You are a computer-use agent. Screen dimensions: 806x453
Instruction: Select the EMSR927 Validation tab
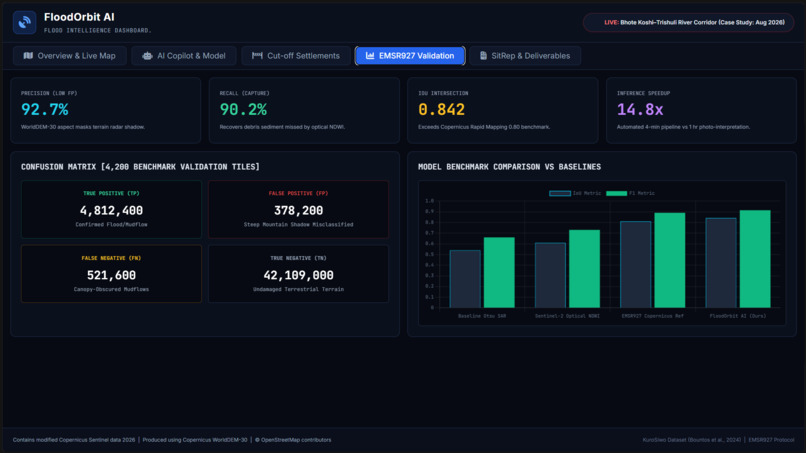(x=410, y=56)
